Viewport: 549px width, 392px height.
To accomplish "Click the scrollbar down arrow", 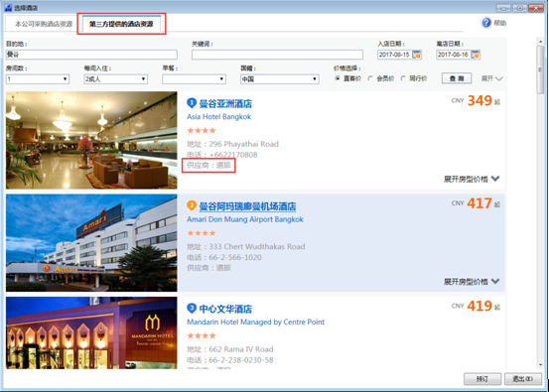I will 540,365.
